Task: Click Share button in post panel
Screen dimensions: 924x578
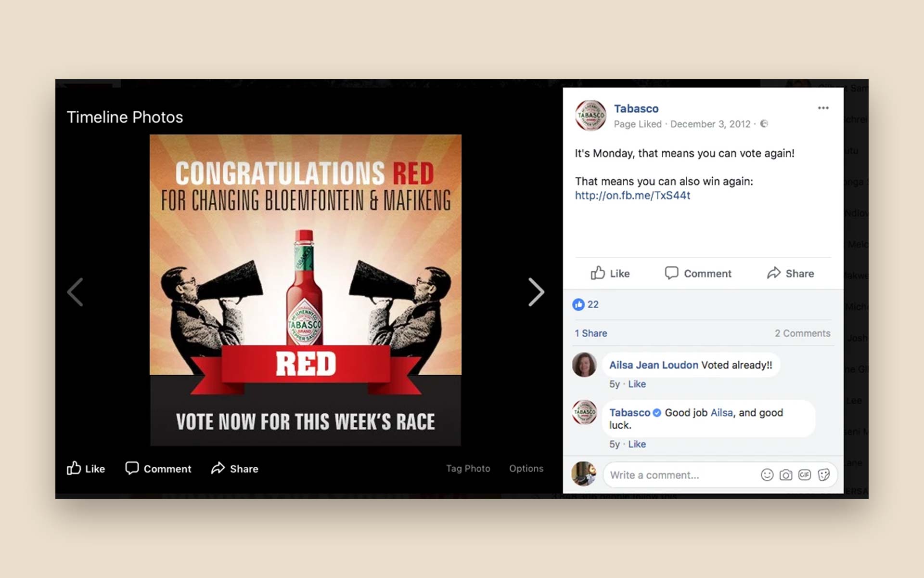Action: coord(790,273)
